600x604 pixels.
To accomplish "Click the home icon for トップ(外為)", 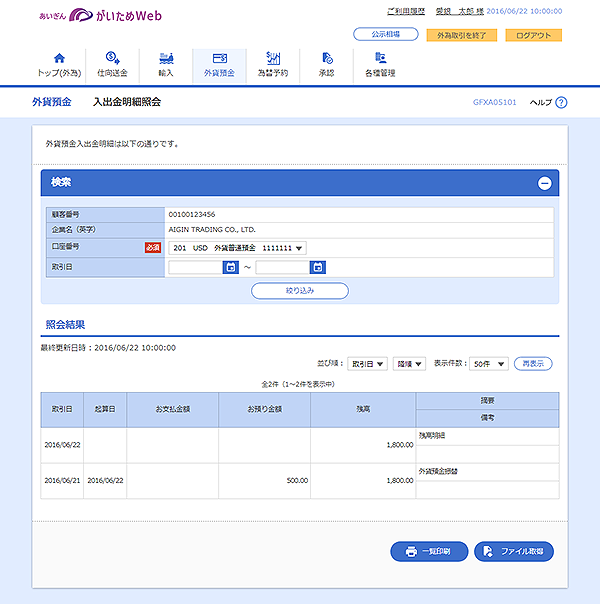I will pos(59,58).
